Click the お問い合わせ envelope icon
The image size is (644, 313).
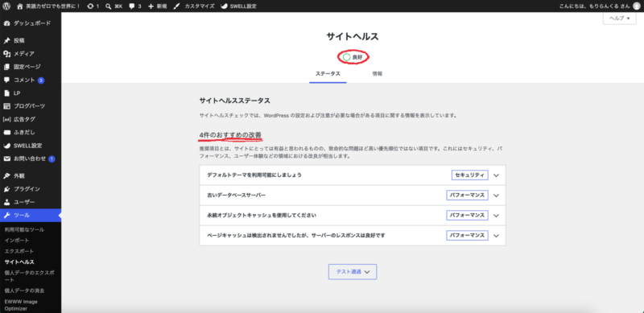(x=6, y=159)
